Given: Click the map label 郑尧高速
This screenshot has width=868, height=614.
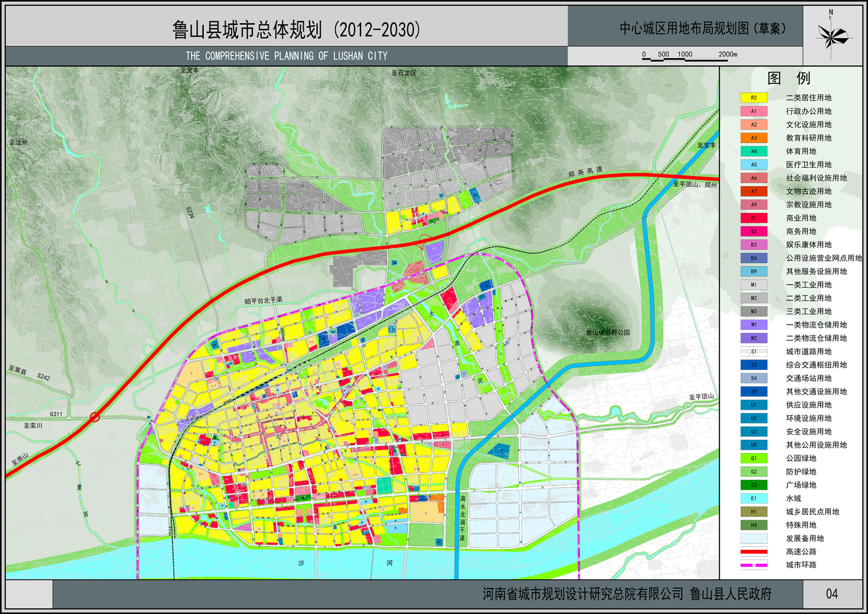Looking at the screenshot, I should point(586,172).
